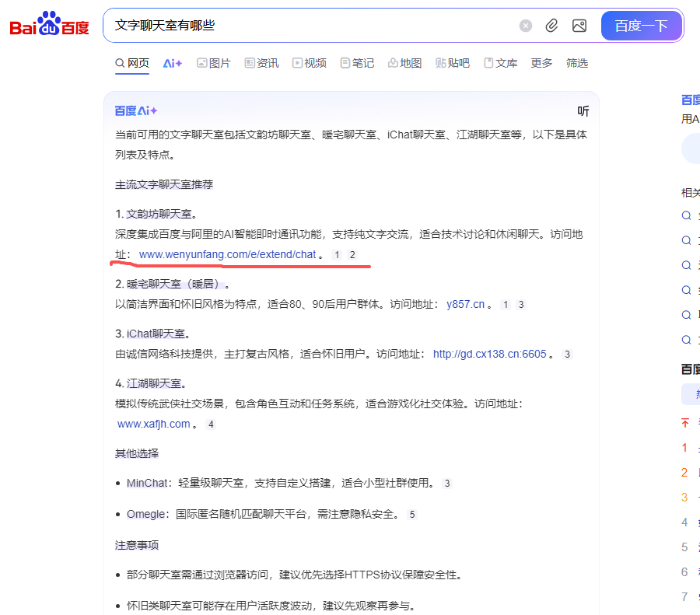Open the 资讯 tab
Image resolution: width=700 pixels, height=615 pixels.
tap(261, 63)
